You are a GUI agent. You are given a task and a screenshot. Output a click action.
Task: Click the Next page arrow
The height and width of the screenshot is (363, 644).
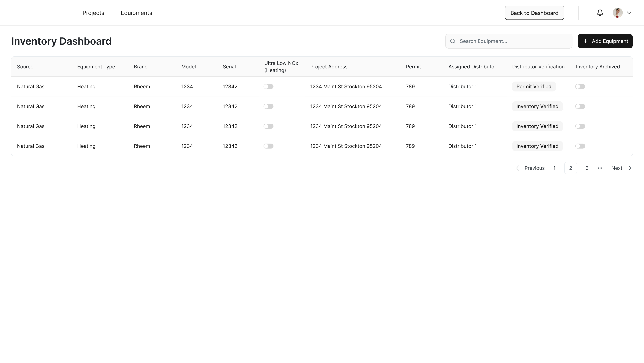(630, 168)
